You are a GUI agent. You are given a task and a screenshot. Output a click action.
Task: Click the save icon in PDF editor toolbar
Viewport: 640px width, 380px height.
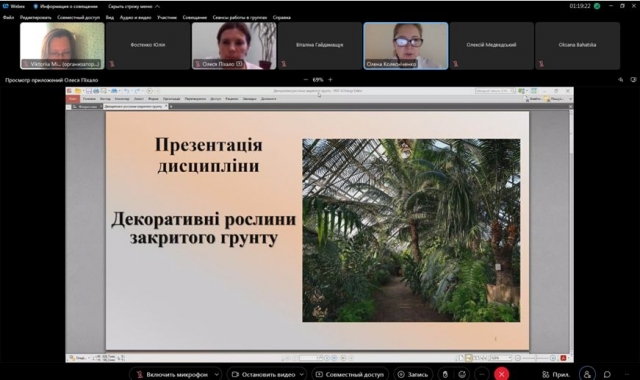(x=89, y=91)
